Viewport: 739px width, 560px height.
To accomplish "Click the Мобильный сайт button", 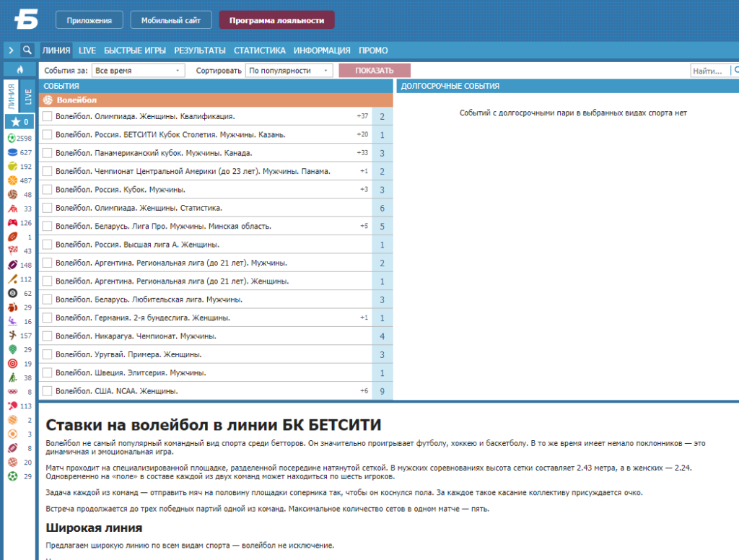I will coord(170,20).
